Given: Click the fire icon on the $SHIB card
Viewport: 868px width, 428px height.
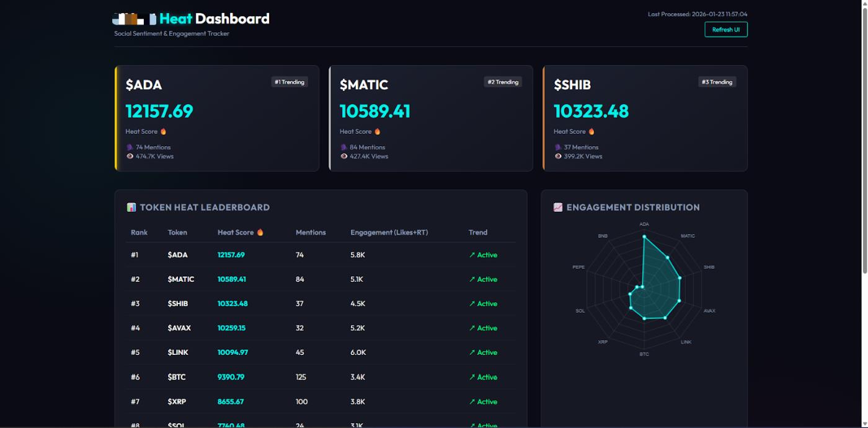Looking at the screenshot, I should [x=591, y=131].
